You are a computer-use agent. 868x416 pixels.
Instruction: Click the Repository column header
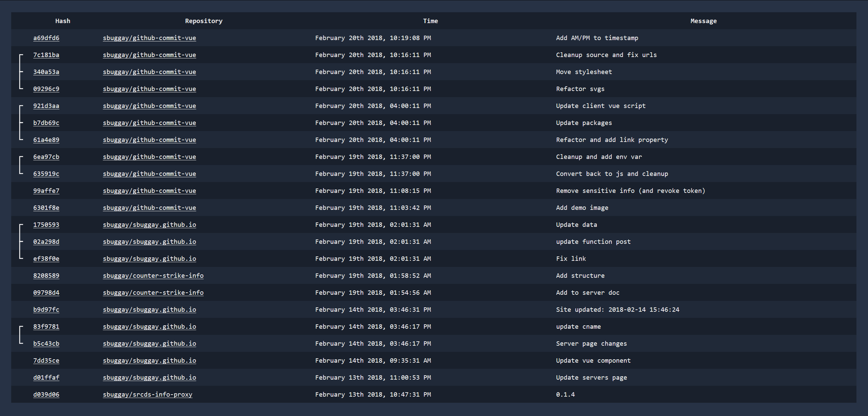click(x=204, y=21)
